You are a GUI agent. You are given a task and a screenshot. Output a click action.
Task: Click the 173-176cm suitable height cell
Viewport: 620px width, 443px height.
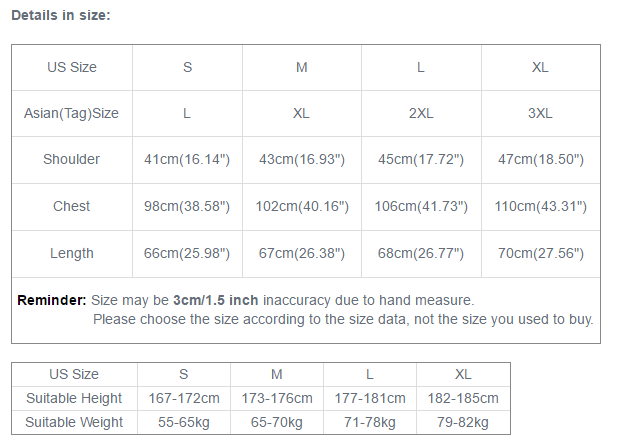click(277, 398)
